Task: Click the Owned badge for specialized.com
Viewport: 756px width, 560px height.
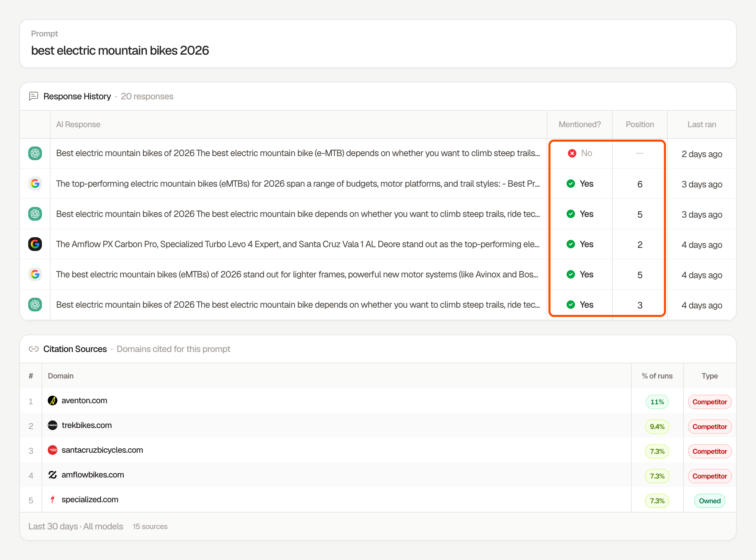Action: (710, 501)
